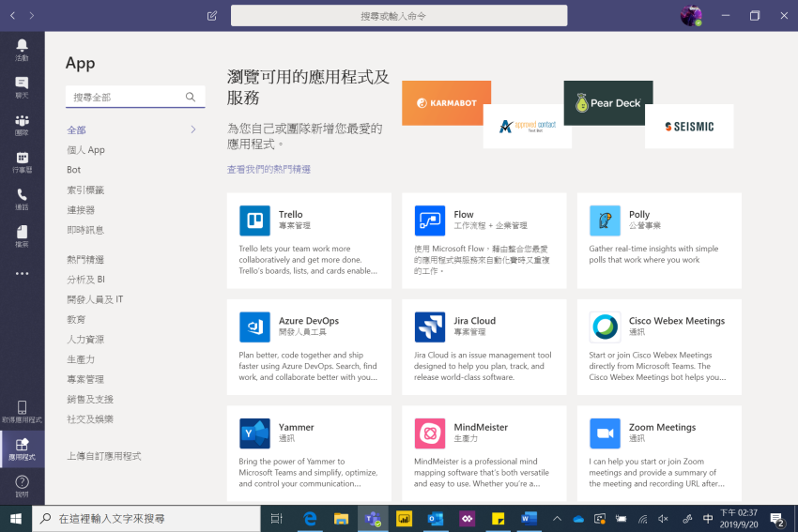The image size is (798, 532).
Task: Open the Help question mark icon
Action: pos(22,486)
